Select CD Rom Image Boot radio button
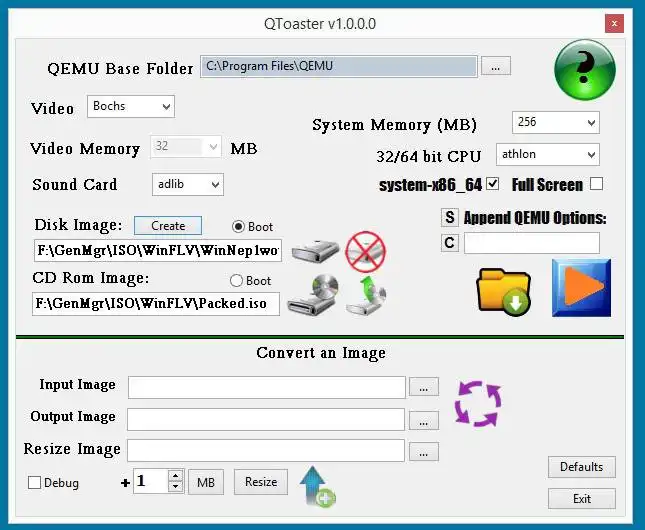The image size is (645, 530). (236, 281)
